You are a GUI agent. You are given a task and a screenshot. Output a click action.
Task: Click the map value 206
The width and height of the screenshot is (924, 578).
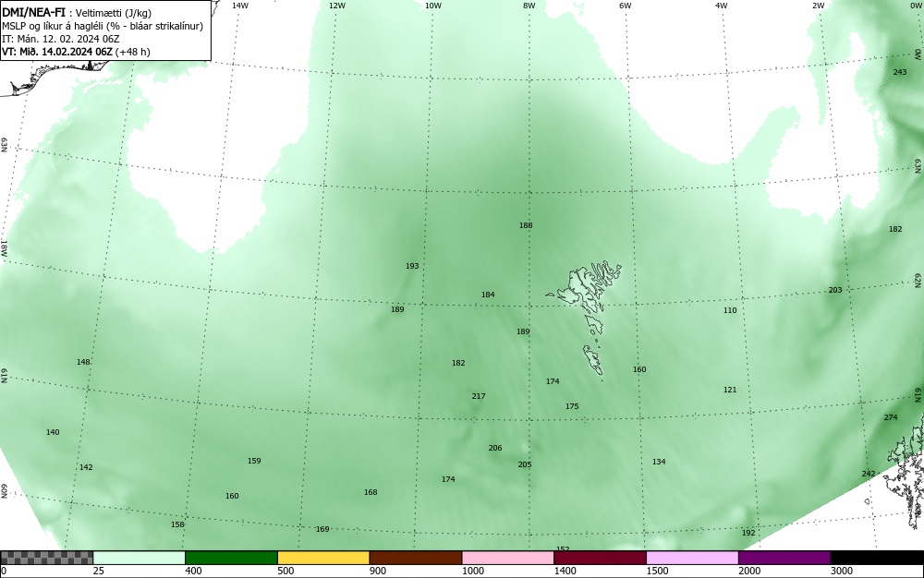[x=495, y=448]
